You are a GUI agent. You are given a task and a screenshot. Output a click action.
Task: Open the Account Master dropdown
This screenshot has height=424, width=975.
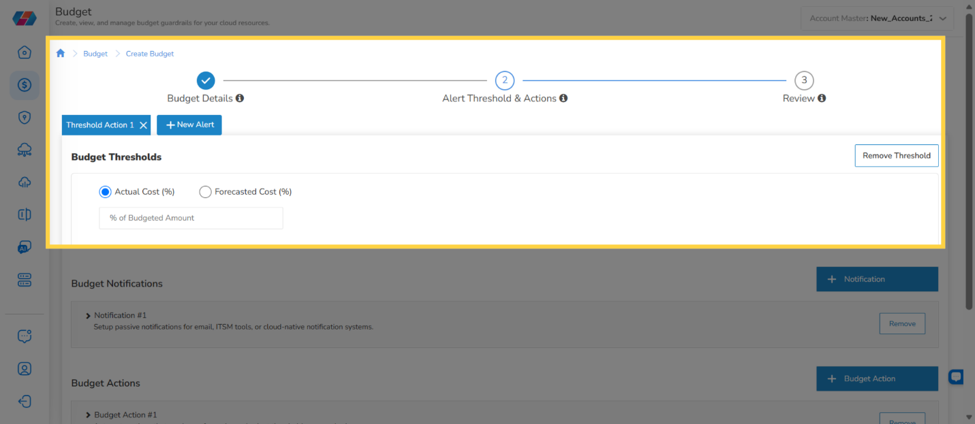click(x=877, y=19)
